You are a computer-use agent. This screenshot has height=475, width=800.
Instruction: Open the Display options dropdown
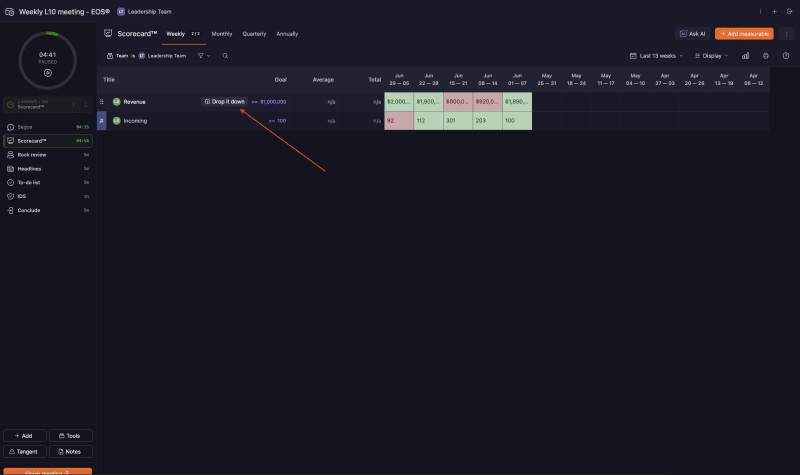tap(711, 56)
